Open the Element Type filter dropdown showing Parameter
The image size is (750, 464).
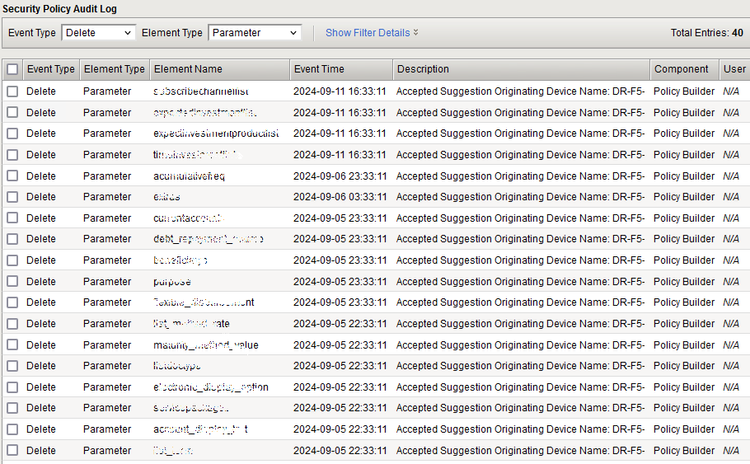click(254, 33)
